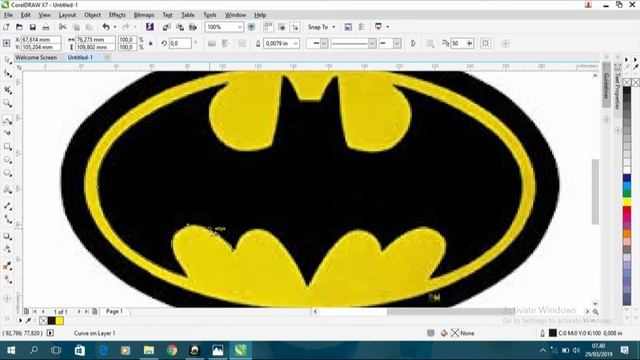Open File Explorer from the taskbar
Viewport: 640px width, 360px height.
tap(149, 350)
